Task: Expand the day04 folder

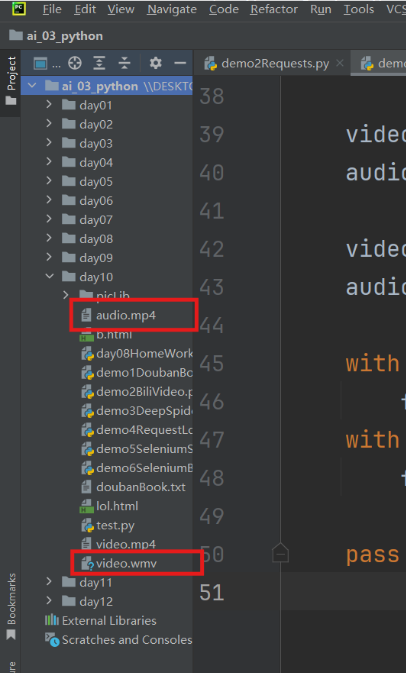Action: (x=49, y=162)
